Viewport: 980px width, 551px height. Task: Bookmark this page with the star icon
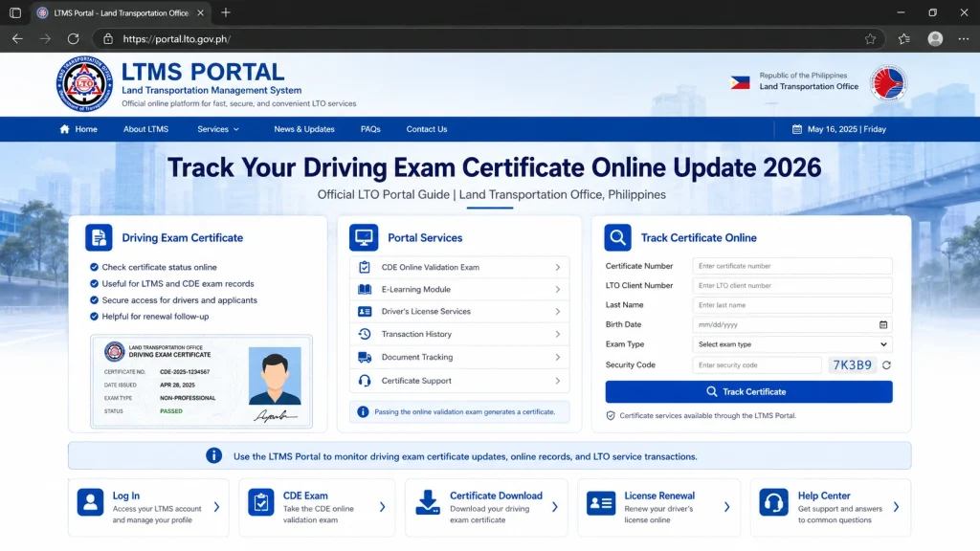870,38
